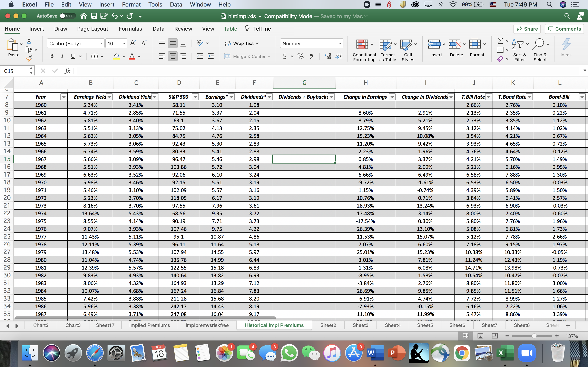Open the Historical Impl Premiums sheet tab
588x367 pixels.
pyautogui.click(x=274, y=325)
